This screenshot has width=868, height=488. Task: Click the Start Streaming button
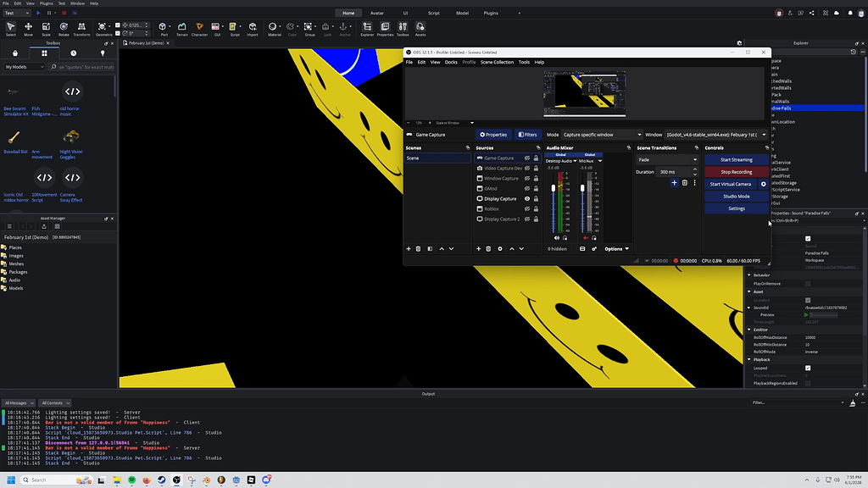tap(737, 159)
